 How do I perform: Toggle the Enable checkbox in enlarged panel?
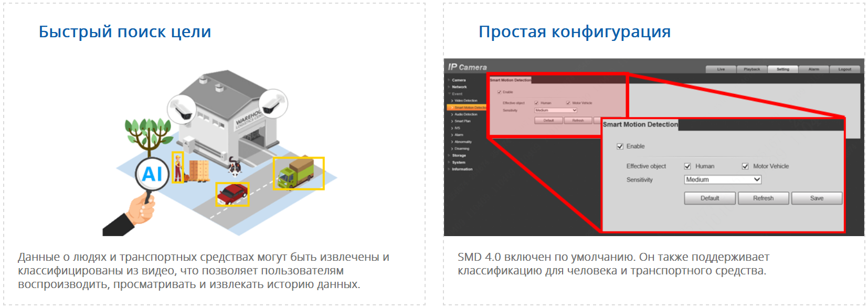click(620, 146)
